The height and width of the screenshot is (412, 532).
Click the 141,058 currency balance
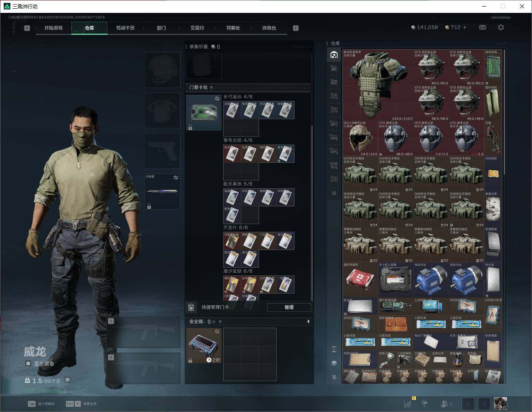tap(427, 27)
